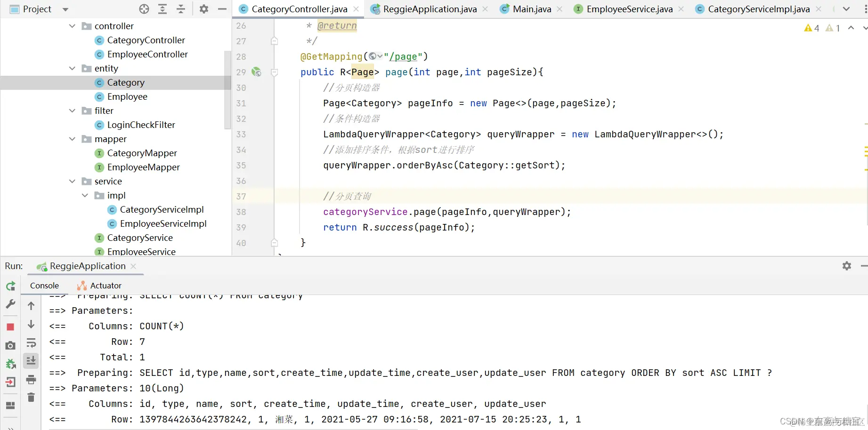
Task: Hide the Project tool window
Action: coord(222,9)
